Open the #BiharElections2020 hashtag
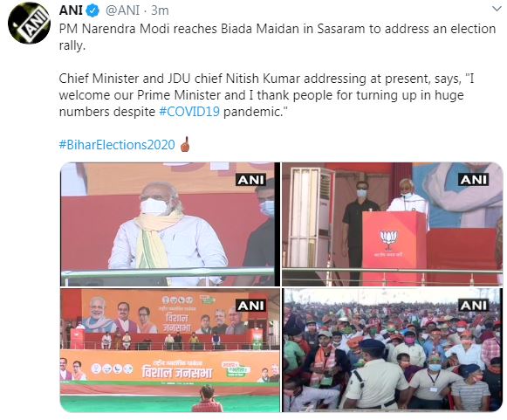This screenshot has height=420, width=507. (117, 145)
